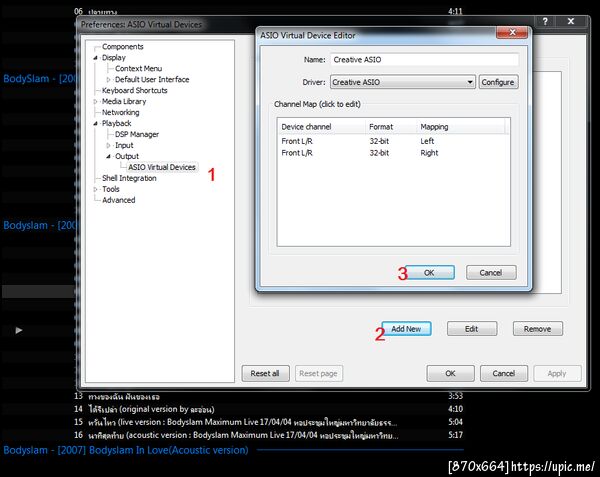Click Cancel at bottom of Preferences

point(504,373)
